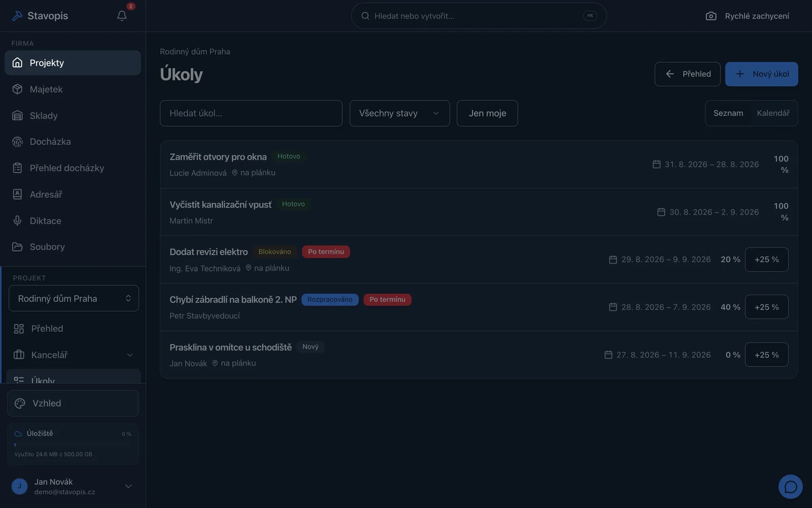Viewport: 812px width, 508px height.
Task: Select the Diktace microphone icon
Action: 17,221
